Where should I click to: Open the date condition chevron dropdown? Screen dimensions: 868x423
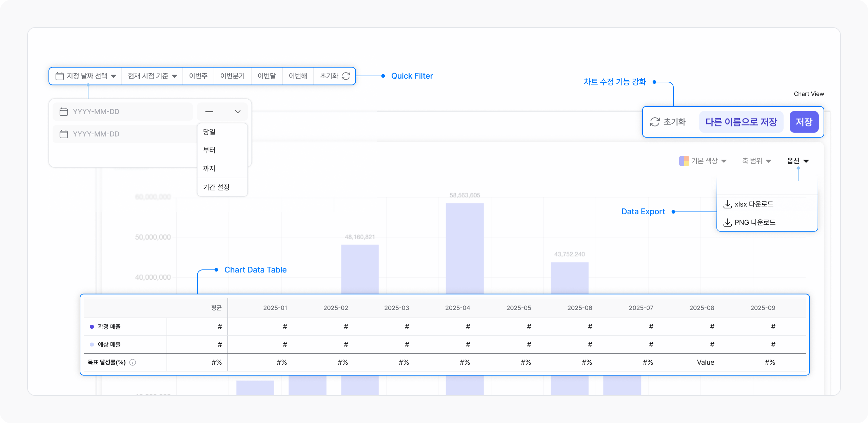pos(237,112)
